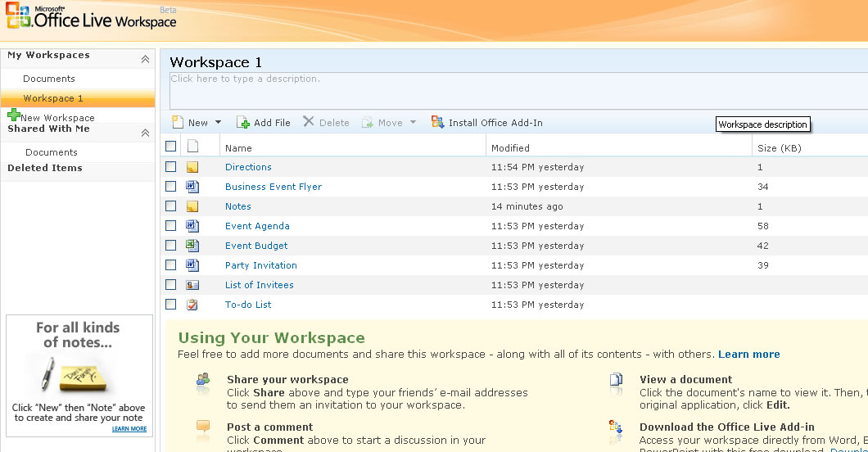Click the note icon beside Notes
This screenshot has width=868, height=452.
point(192,206)
